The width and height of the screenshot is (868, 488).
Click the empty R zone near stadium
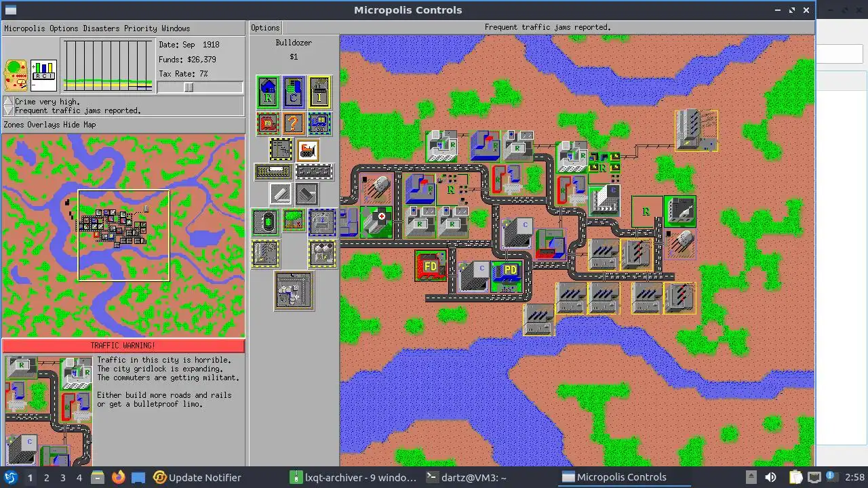tap(646, 212)
